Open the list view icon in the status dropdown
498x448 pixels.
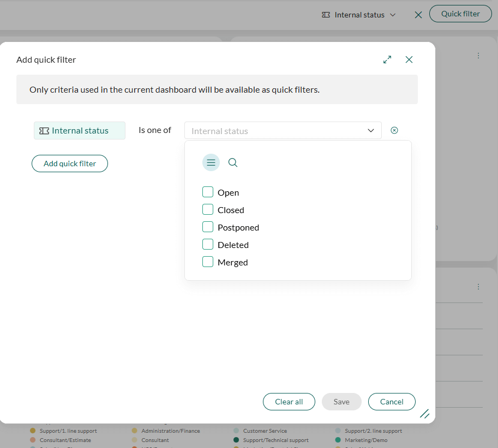pyautogui.click(x=211, y=162)
